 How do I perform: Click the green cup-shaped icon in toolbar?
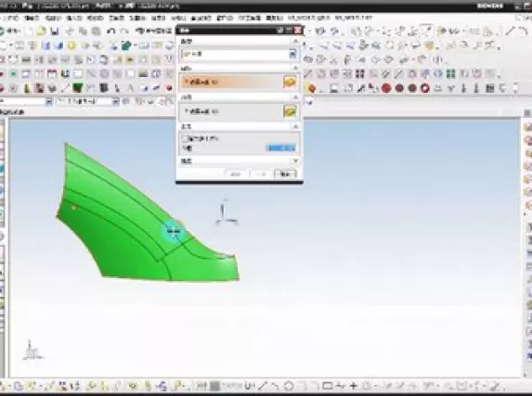(x=78, y=88)
